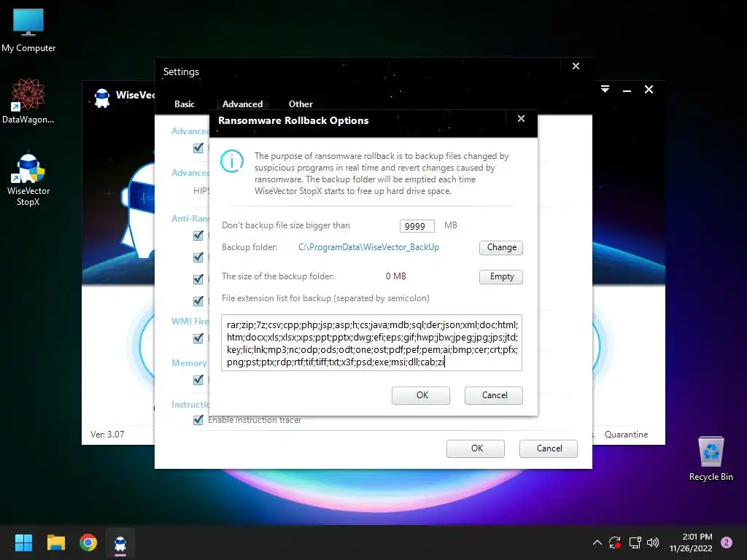Click OK in the Settings window
The height and width of the screenshot is (560, 747).
point(476,448)
